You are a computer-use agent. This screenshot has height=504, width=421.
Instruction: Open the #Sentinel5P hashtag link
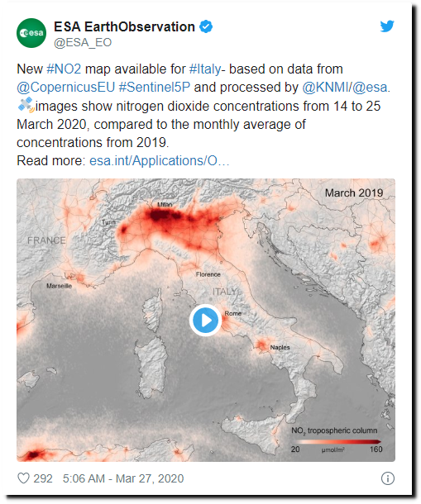pos(155,88)
